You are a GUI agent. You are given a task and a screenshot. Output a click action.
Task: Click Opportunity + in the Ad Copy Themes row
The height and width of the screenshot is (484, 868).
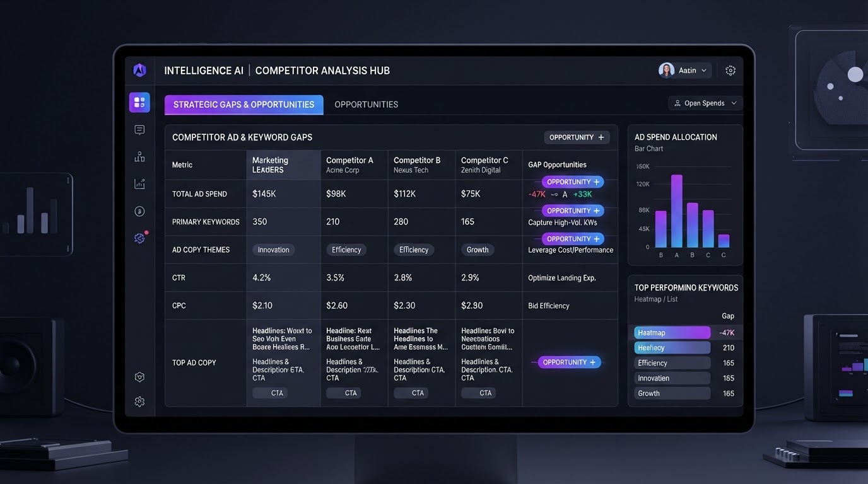pyautogui.click(x=573, y=239)
